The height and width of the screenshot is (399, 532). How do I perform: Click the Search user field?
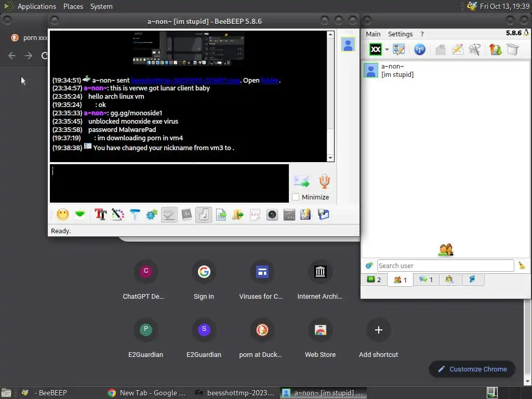445,265
